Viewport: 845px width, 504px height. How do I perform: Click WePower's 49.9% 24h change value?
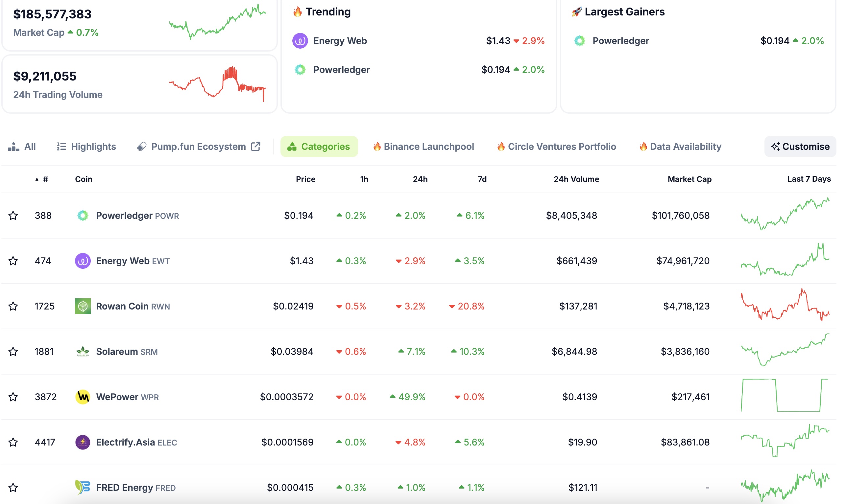(407, 397)
